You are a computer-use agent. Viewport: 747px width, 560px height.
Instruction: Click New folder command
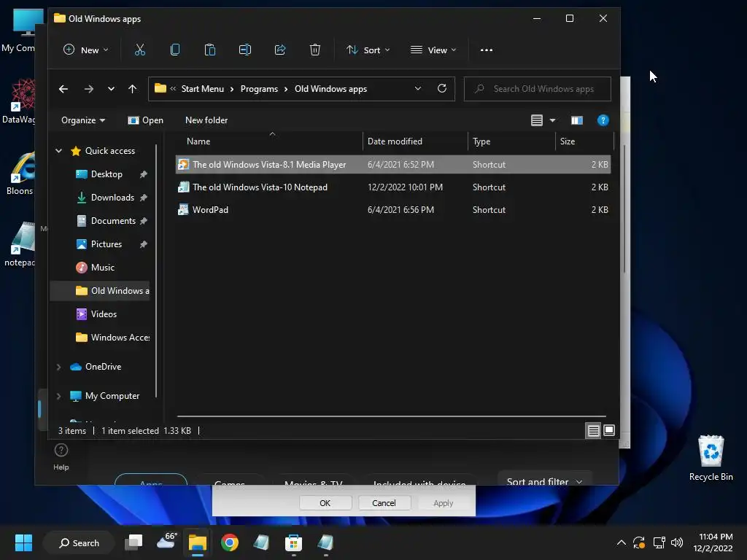(206, 120)
